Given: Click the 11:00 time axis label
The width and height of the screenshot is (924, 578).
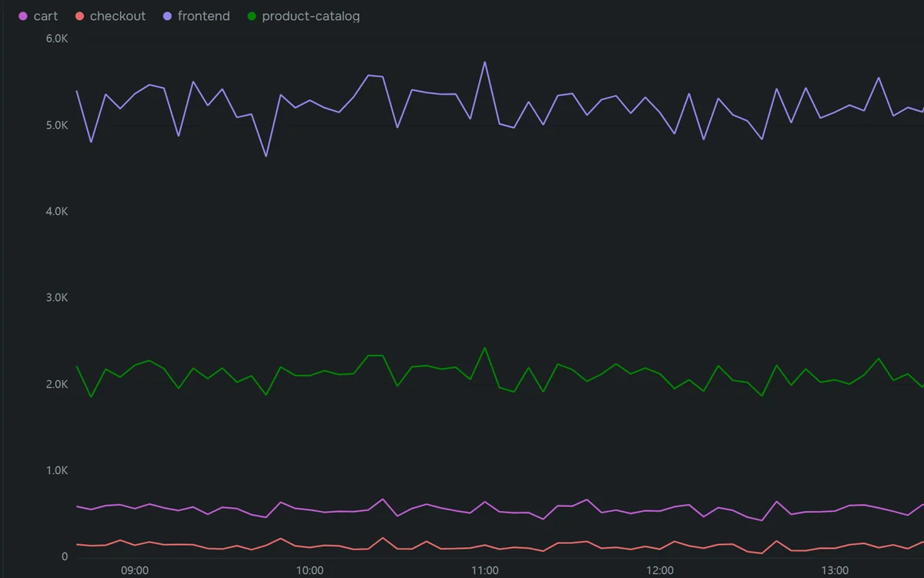Looking at the screenshot, I should click(484, 571).
